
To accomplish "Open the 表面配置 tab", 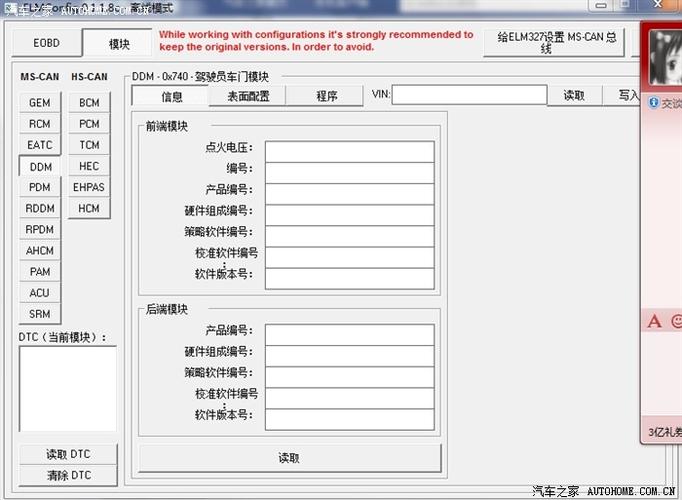I will pyautogui.click(x=248, y=96).
